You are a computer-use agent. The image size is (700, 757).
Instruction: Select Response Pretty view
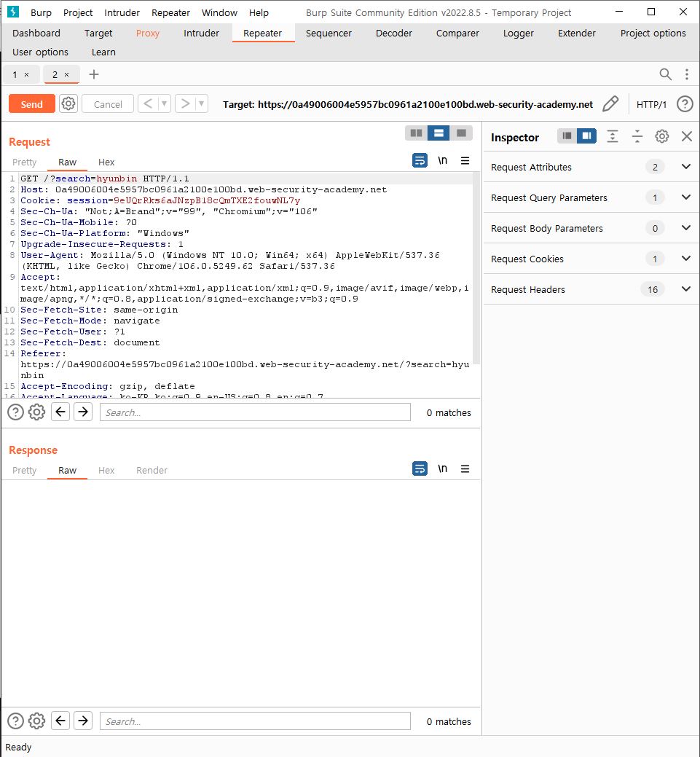pos(24,470)
